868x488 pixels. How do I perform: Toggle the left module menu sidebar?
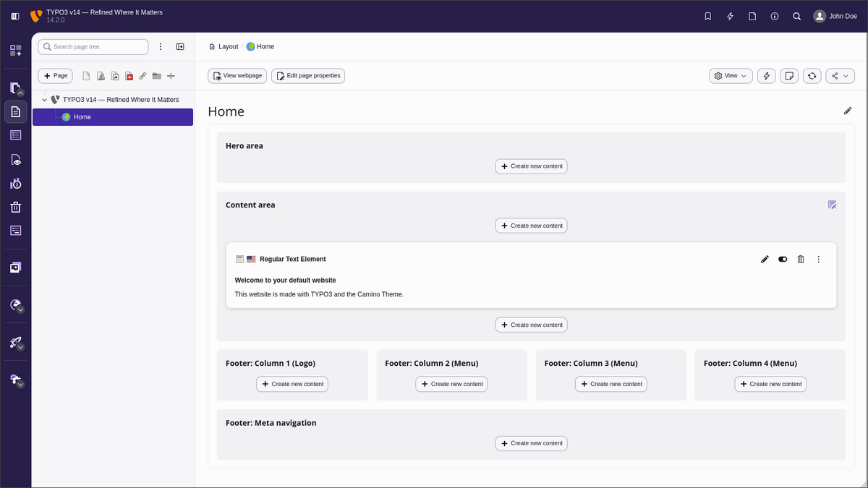[x=15, y=16]
